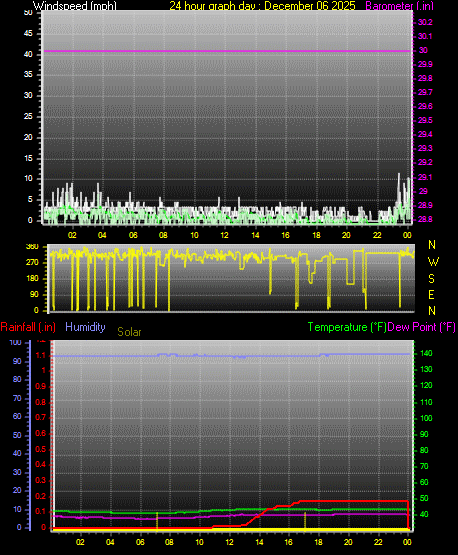This screenshot has width=458, height=555.
Task: Click the 0.9 rainfall axis label
Action: pyautogui.click(x=41, y=387)
